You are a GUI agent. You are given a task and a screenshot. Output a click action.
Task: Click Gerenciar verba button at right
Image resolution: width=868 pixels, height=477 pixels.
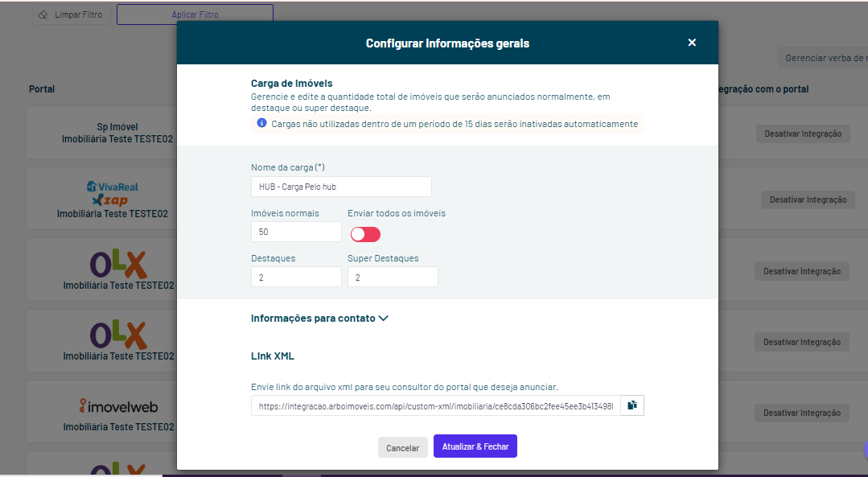[823, 58]
